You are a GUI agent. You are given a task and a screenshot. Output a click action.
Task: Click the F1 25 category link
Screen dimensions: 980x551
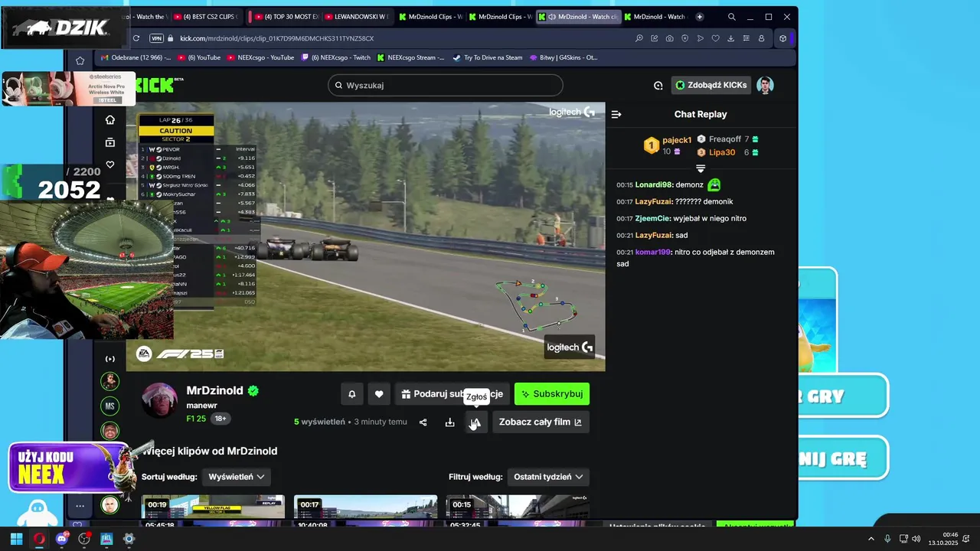pyautogui.click(x=196, y=419)
